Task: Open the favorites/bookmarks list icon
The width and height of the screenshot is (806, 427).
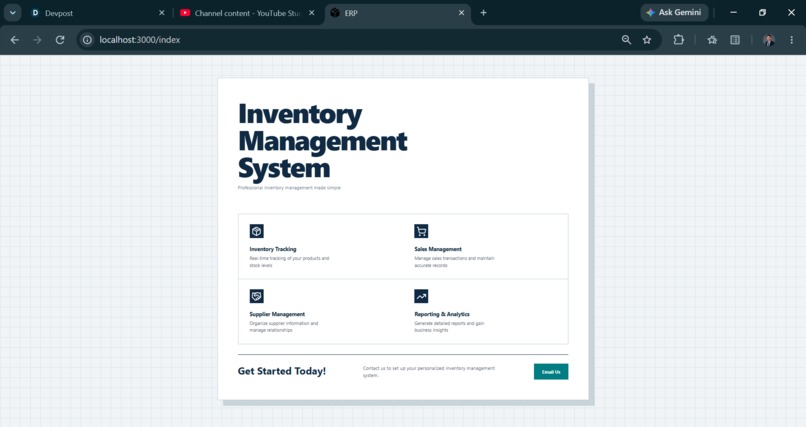Action: [x=712, y=40]
